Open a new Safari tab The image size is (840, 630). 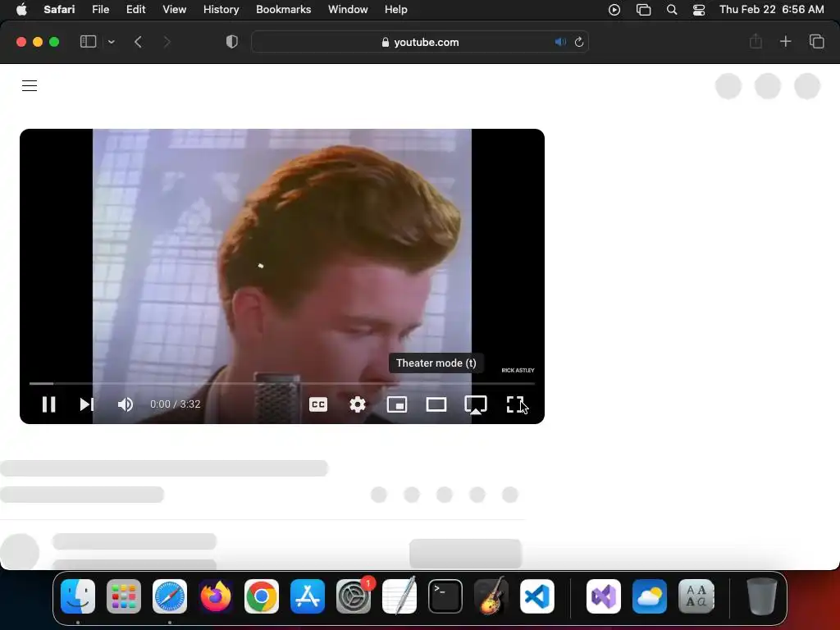[785, 41]
